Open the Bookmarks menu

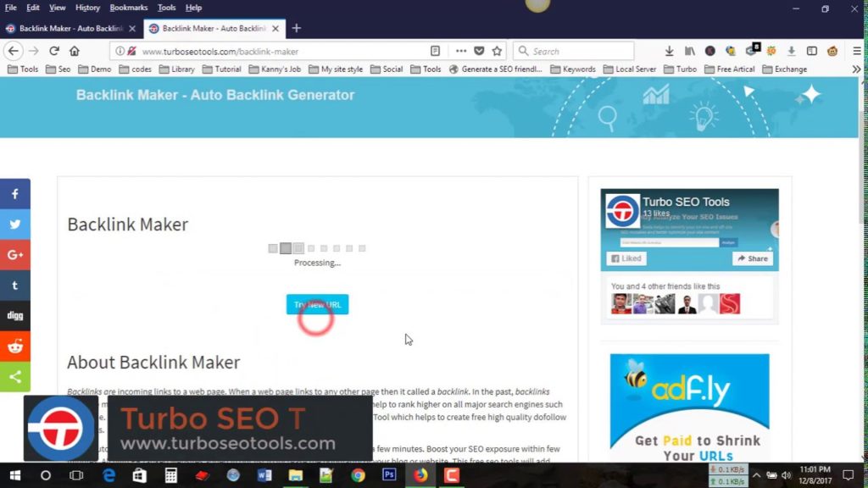coord(129,8)
